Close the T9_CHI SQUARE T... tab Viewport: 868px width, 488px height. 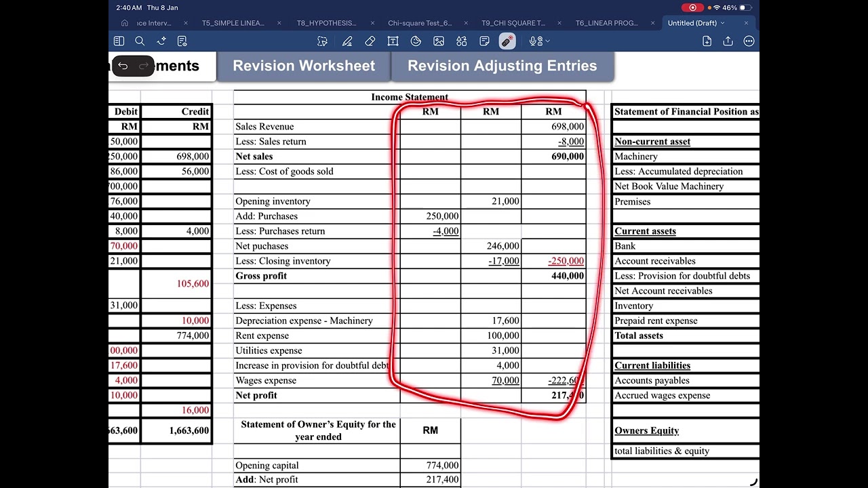(559, 23)
